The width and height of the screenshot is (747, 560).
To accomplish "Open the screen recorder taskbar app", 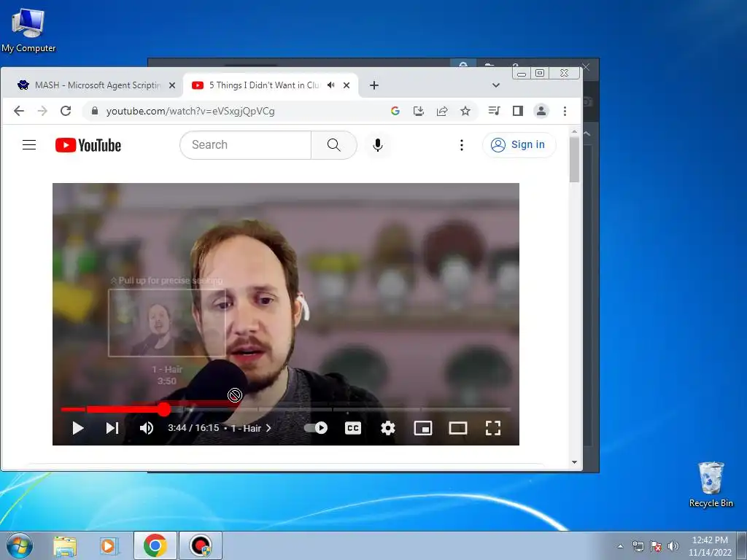I will pos(200,545).
